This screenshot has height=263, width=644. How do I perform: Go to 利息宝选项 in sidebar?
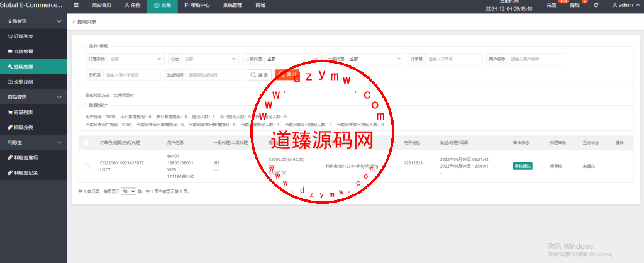[x=33, y=157]
